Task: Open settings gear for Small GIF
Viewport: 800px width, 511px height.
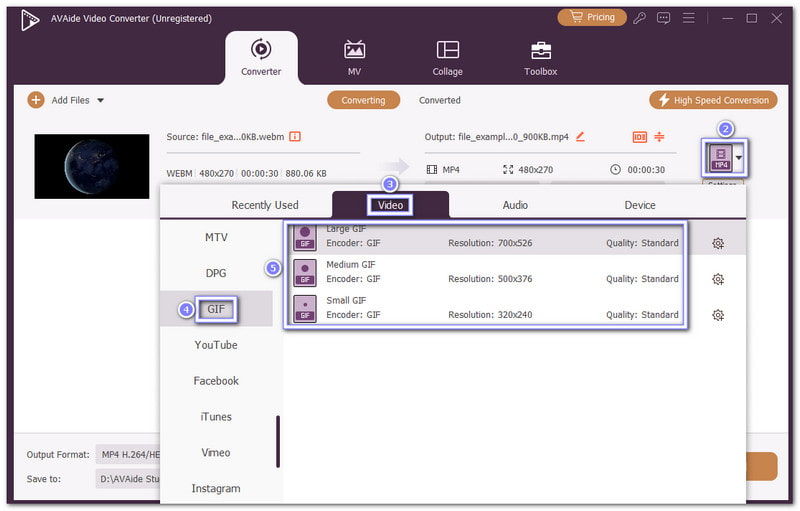Action: 718,315
